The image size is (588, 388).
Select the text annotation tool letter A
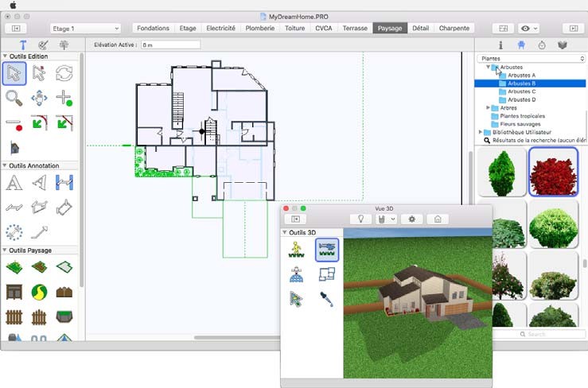pos(14,183)
